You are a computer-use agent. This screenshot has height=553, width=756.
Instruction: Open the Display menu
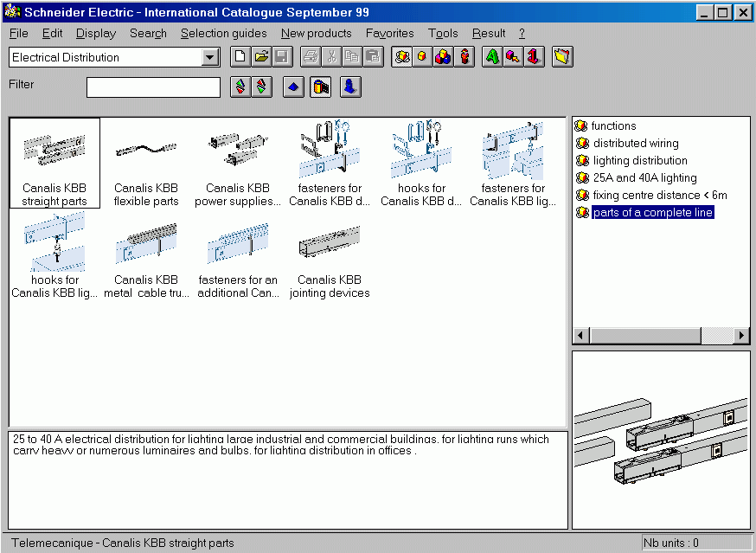point(96,33)
